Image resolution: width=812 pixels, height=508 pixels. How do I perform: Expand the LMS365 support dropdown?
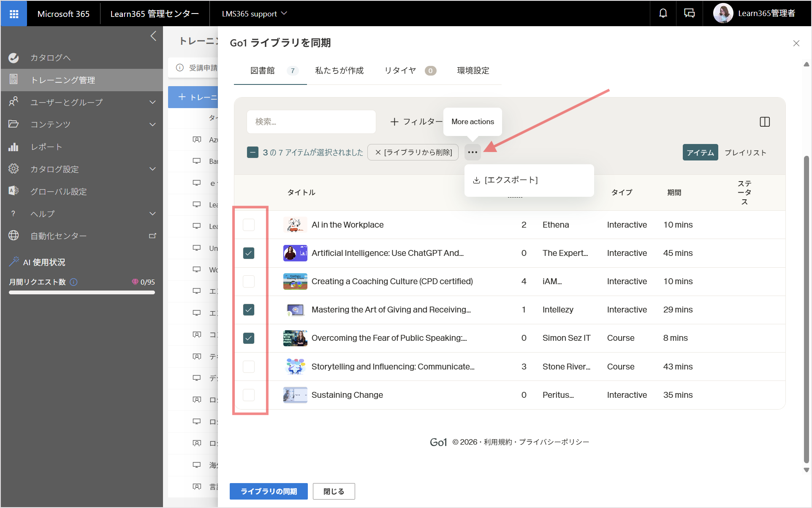coord(254,14)
